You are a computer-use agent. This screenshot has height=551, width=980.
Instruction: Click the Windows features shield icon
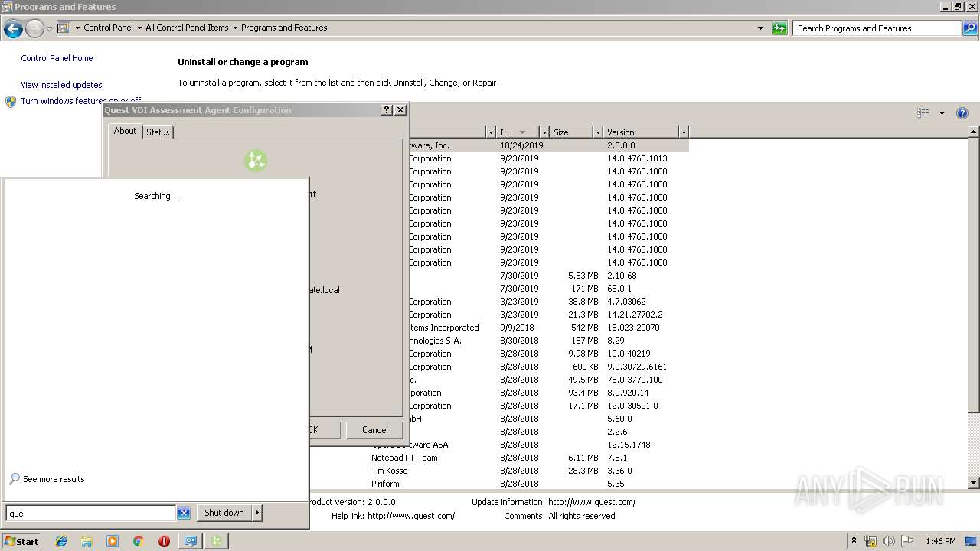click(x=11, y=101)
